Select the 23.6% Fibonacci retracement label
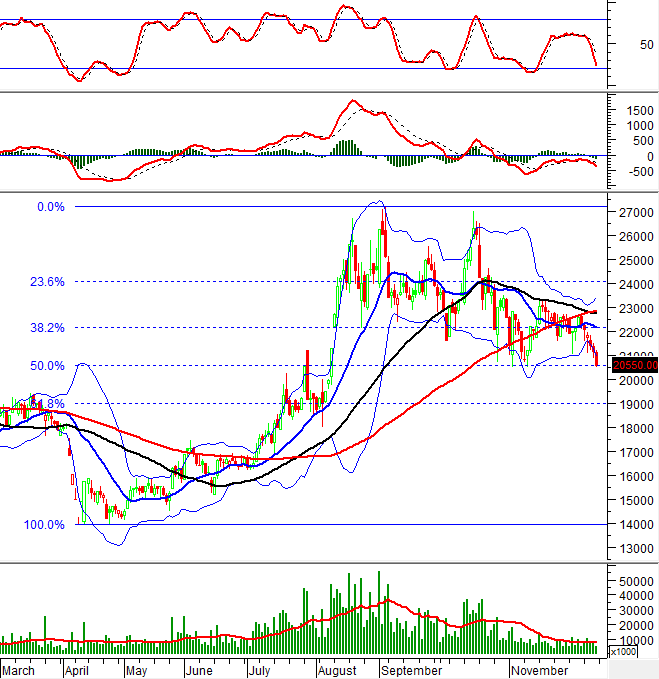The image size is (659, 679). tap(47, 282)
